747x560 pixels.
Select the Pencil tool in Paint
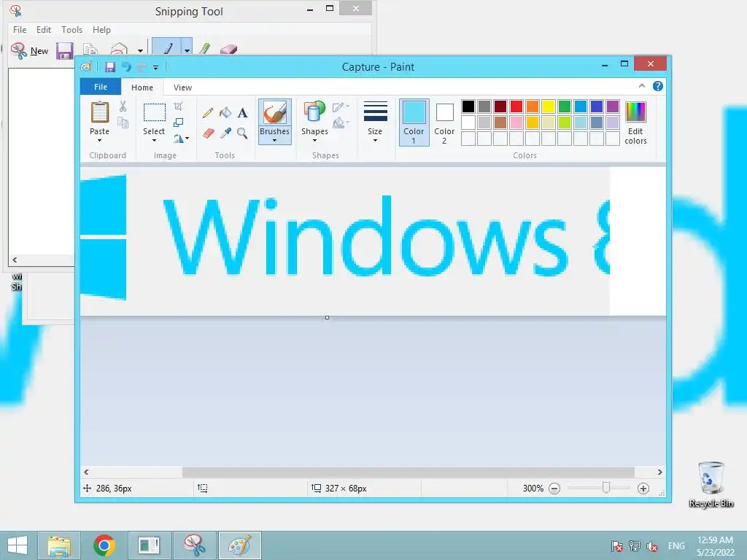(208, 113)
